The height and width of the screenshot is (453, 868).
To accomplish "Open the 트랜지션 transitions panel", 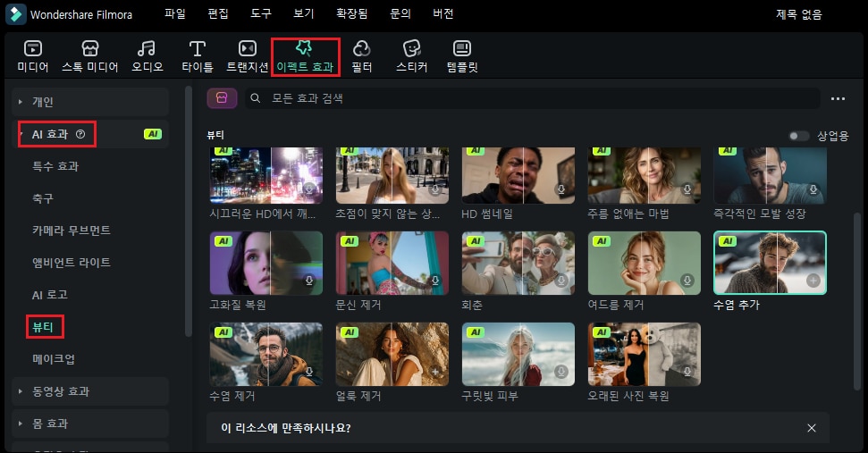I will [247, 56].
